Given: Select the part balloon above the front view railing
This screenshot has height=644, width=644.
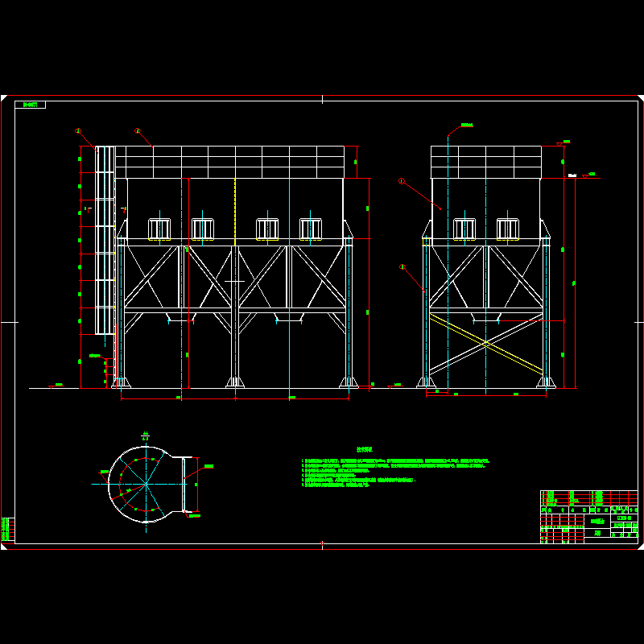Looking at the screenshot, I should pyautogui.click(x=137, y=130).
